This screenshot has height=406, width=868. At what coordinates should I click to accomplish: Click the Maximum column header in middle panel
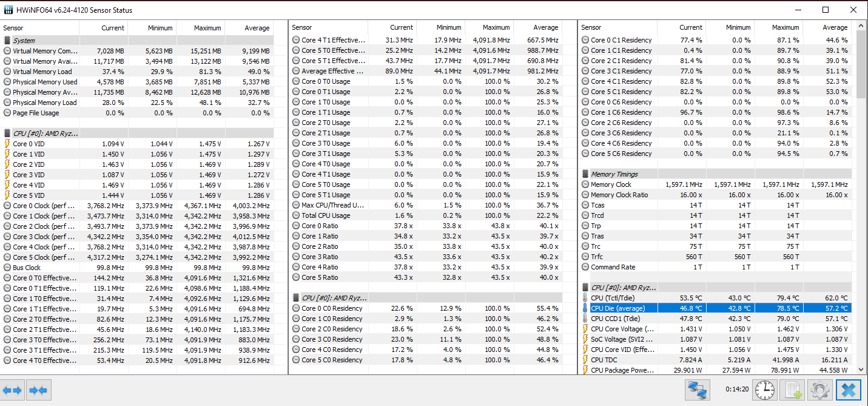(496, 28)
